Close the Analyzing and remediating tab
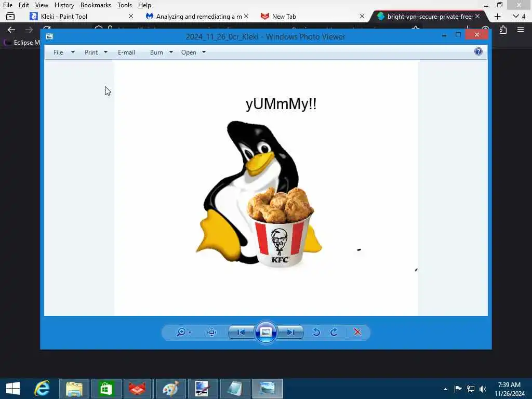The image size is (532, 399). click(246, 16)
